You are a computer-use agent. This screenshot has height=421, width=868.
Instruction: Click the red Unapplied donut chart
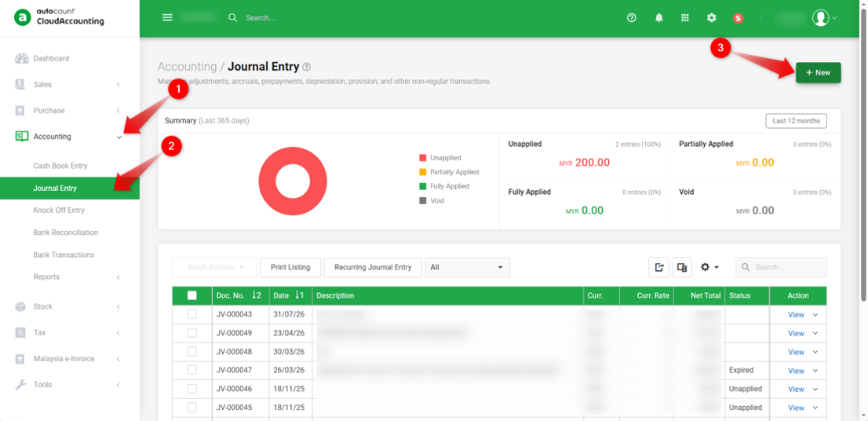pyautogui.click(x=293, y=181)
